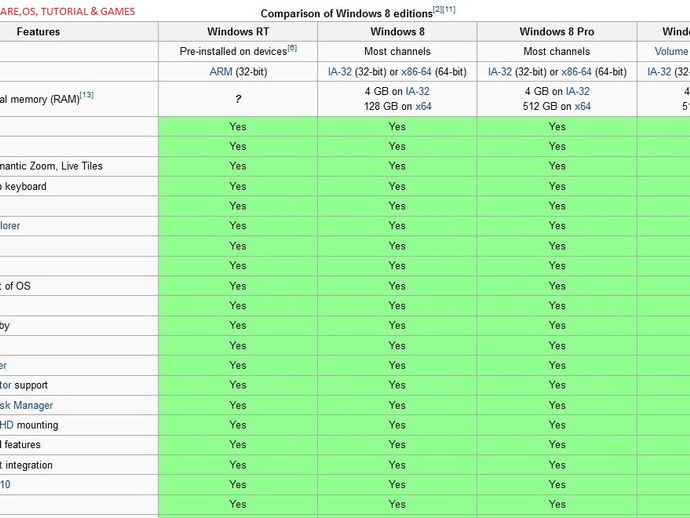Open the IA-32 architecture link in Windows 8 column
This screenshot has height=518, width=690.
coord(340,72)
